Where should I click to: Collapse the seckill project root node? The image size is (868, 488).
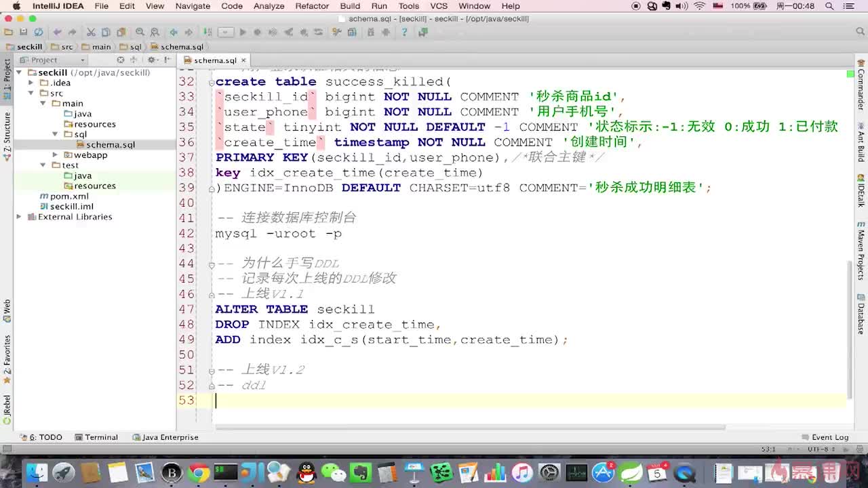pyautogui.click(x=20, y=73)
